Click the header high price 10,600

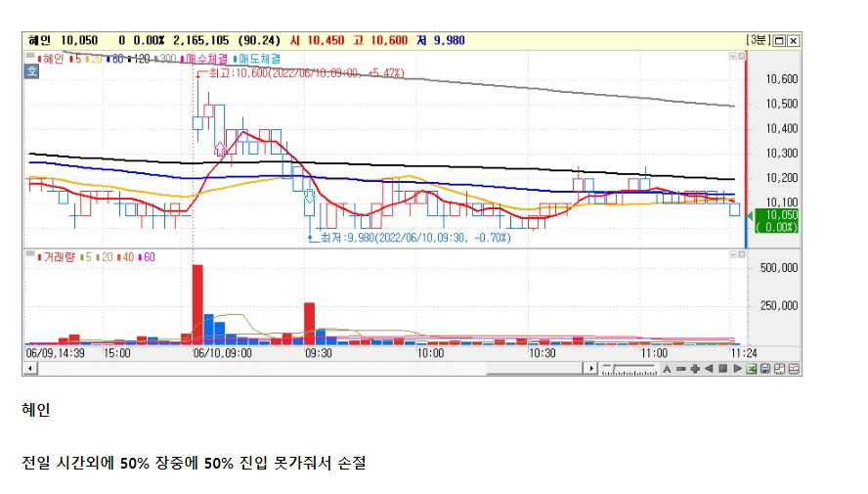pyautogui.click(x=389, y=40)
